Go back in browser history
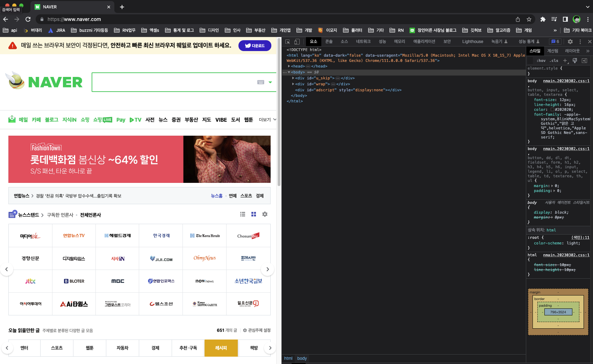The width and height of the screenshot is (593, 364). click(6, 19)
